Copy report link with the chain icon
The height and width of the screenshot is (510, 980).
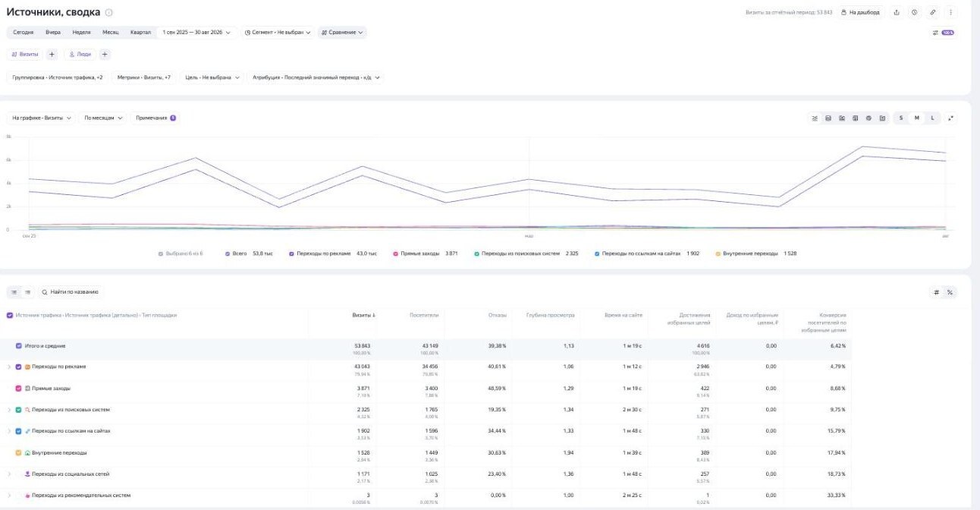pyautogui.click(x=933, y=12)
